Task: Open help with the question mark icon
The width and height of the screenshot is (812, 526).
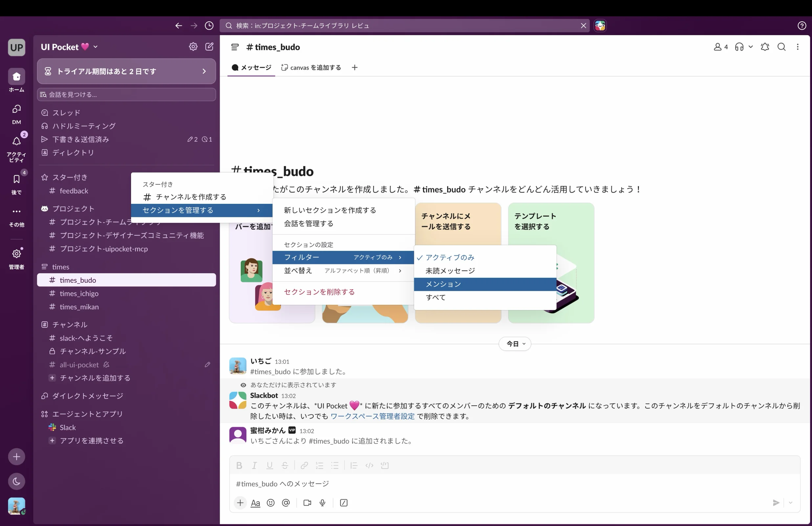Action: click(x=802, y=26)
